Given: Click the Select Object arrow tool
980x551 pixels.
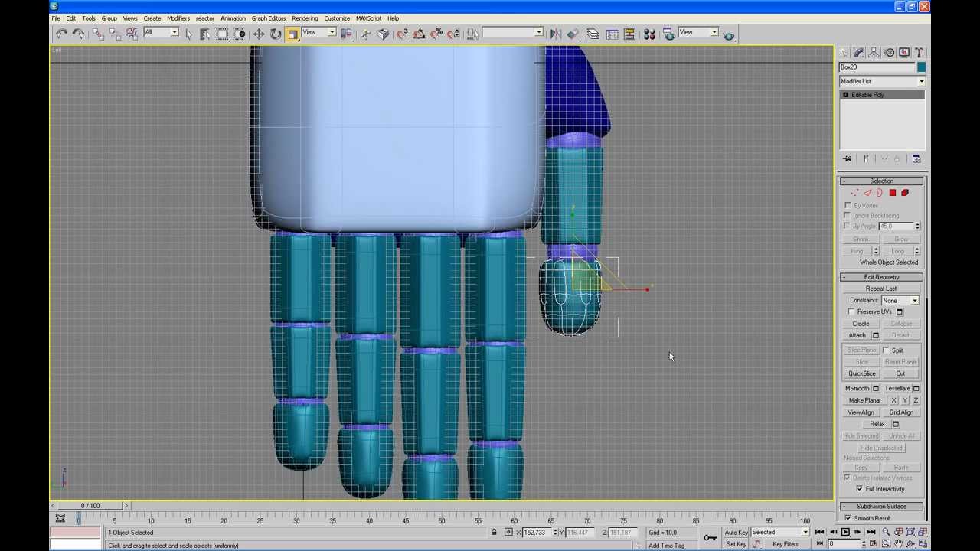Looking at the screenshot, I should tap(188, 34).
